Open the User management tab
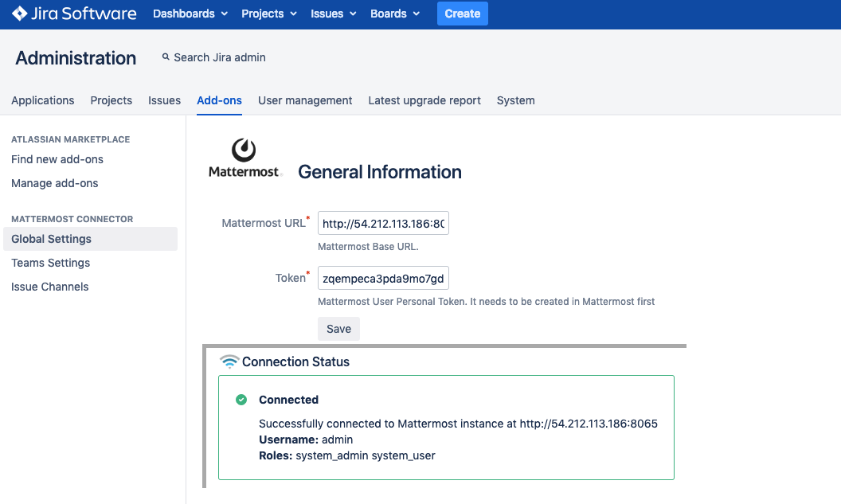This screenshot has width=841, height=504. pyautogui.click(x=305, y=100)
